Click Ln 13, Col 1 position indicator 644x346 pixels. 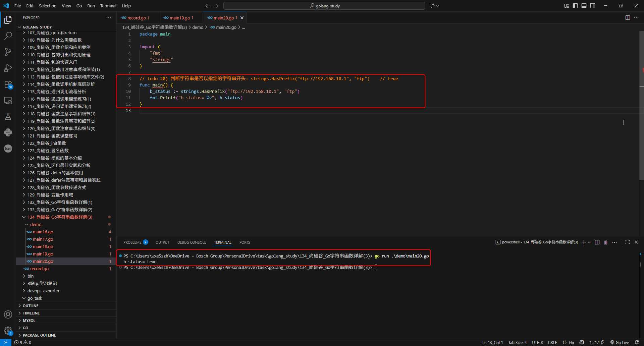492,342
